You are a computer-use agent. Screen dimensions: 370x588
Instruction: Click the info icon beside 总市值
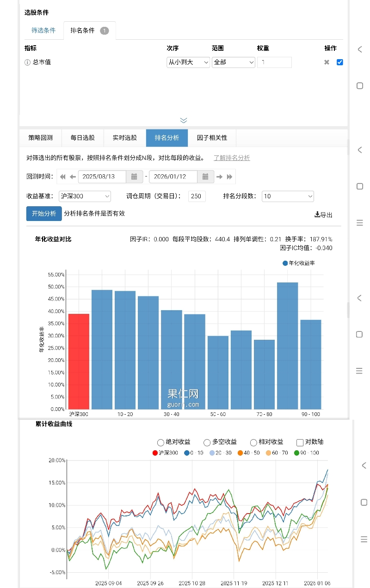tap(27, 62)
